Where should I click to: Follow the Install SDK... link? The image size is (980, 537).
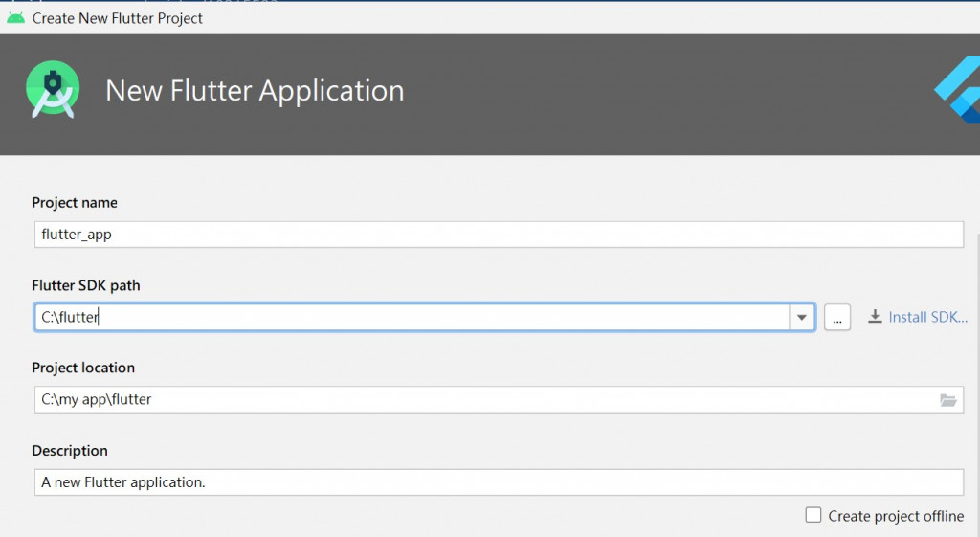tap(927, 317)
